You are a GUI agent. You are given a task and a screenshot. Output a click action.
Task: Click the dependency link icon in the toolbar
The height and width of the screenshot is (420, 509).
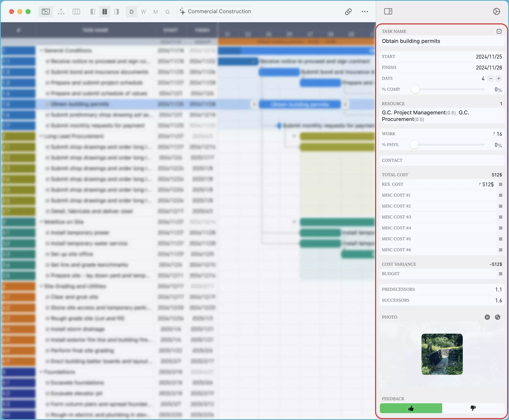point(348,12)
